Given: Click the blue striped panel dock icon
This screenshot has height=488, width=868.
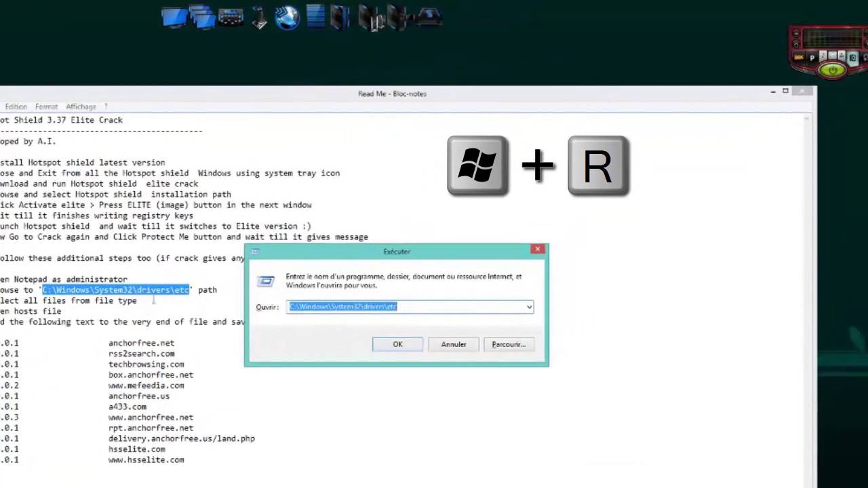Looking at the screenshot, I should pyautogui.click(x=316, y=16).
